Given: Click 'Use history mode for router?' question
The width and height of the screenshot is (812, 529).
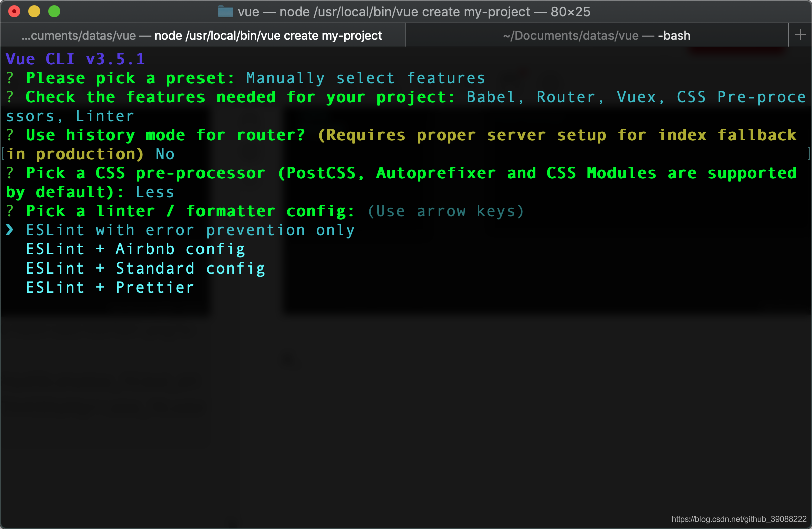Looking at the screenshot, I should coord(165,135).
